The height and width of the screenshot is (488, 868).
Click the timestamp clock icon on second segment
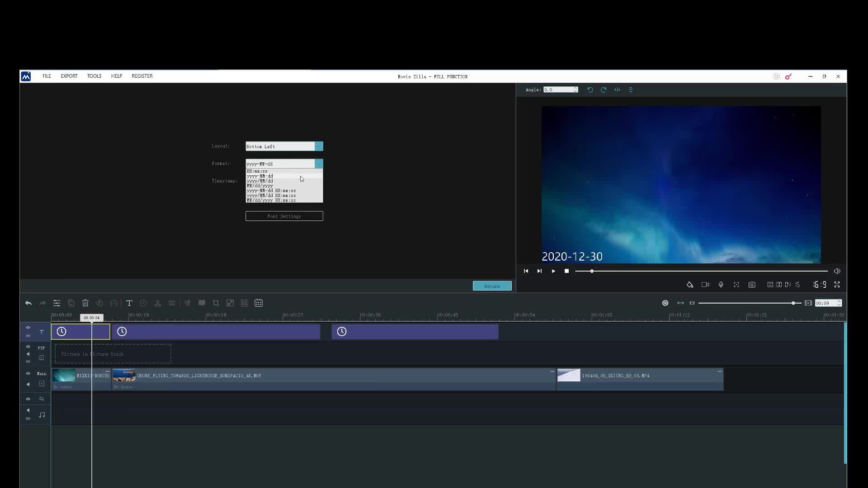click(x=122, y=331)
